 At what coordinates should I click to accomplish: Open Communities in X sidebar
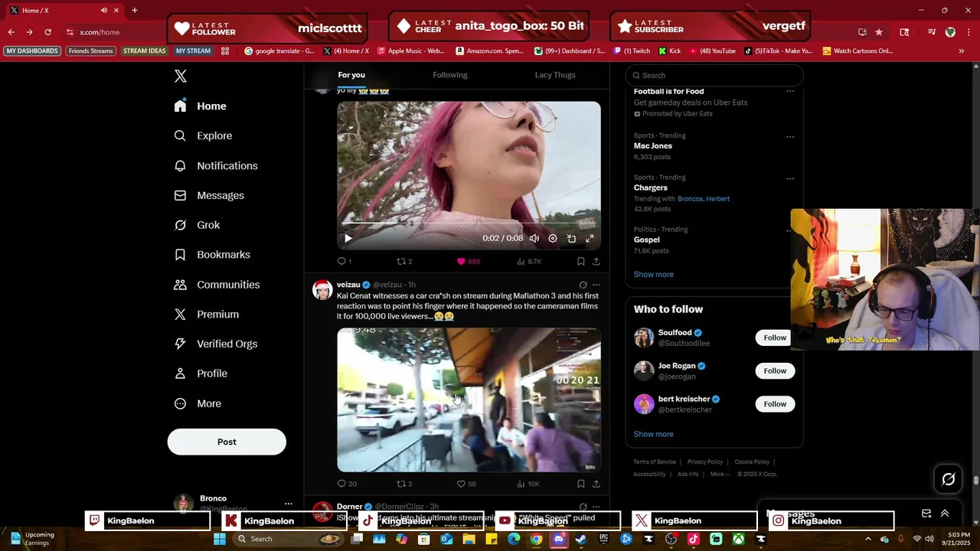pyautogui.click(x=217, y=284)
